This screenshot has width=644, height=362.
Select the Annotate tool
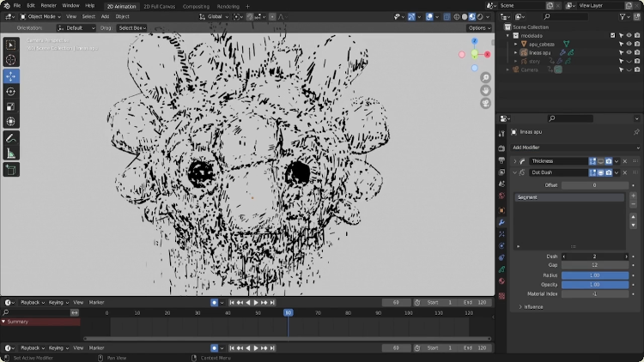click(11, 138)
